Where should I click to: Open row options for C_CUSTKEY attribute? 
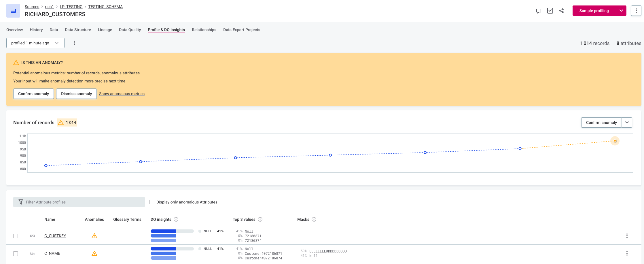pos(627,236)
